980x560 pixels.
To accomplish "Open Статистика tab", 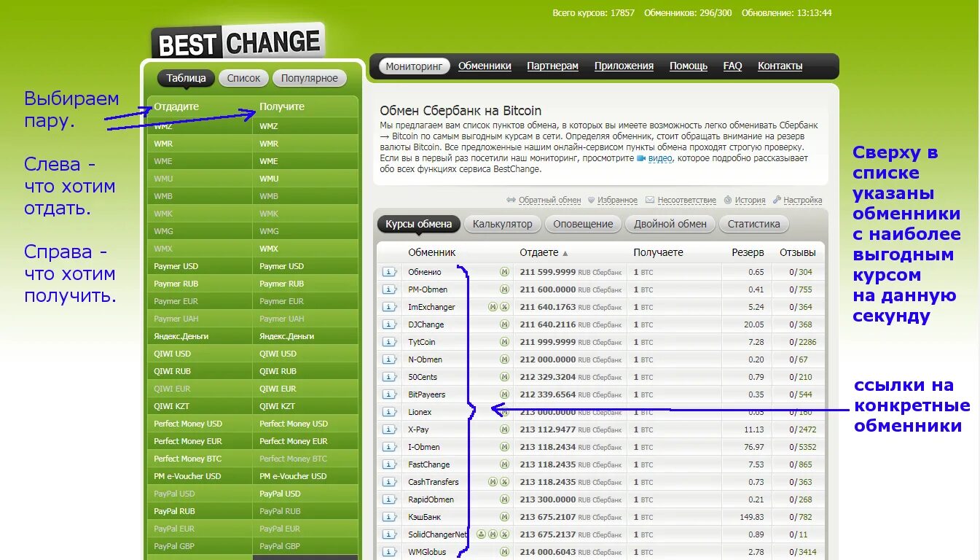I will [x=754, y=224].
